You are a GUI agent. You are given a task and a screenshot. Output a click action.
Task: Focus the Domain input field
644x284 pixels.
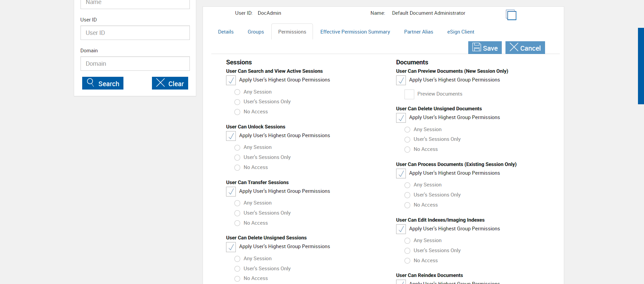click(x=135, y=64)
